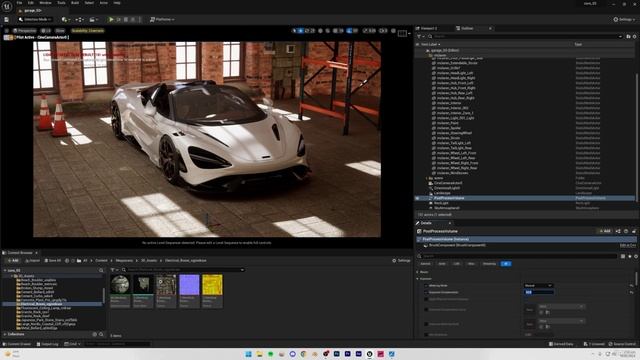Click the Details panel search field

[x=518, y=256]
